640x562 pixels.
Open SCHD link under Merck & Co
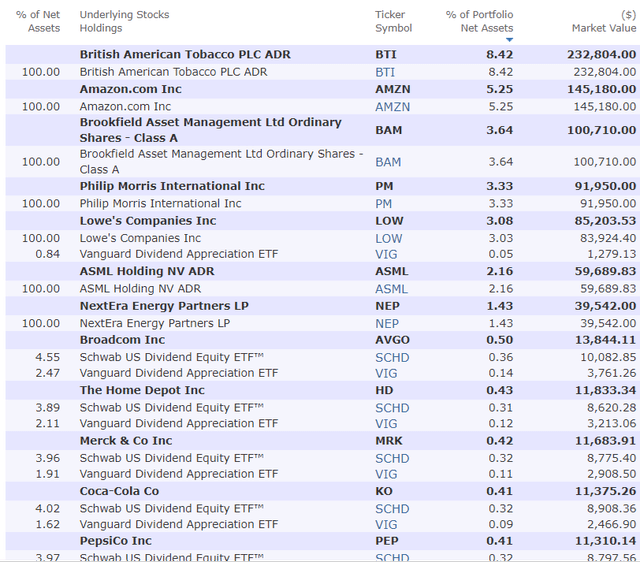[x=392, y=458]
